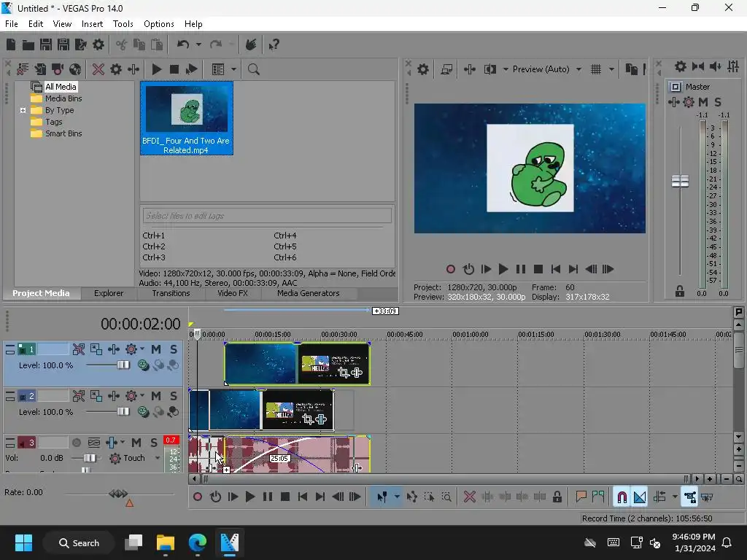Viewport: 747px width, 560px height.
Task: Copy snapshot to clipboard in preview
Action: click(631, 69)
